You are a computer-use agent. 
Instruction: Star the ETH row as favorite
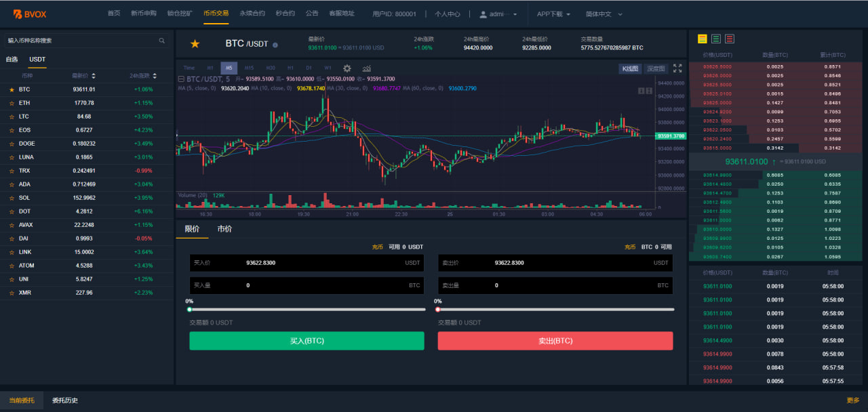point(12,103)
